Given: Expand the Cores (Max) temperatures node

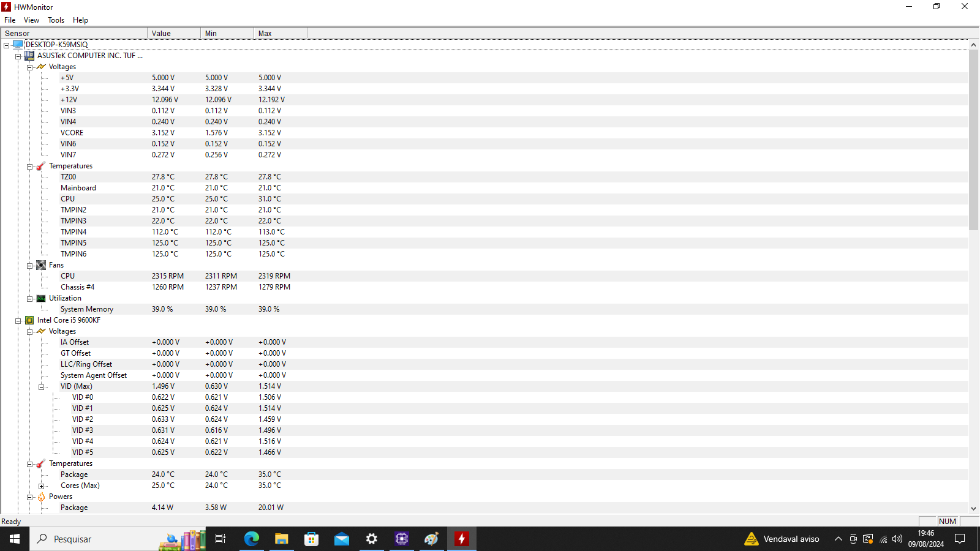Looking at the screenshot, I should click(x=41, y=486).
